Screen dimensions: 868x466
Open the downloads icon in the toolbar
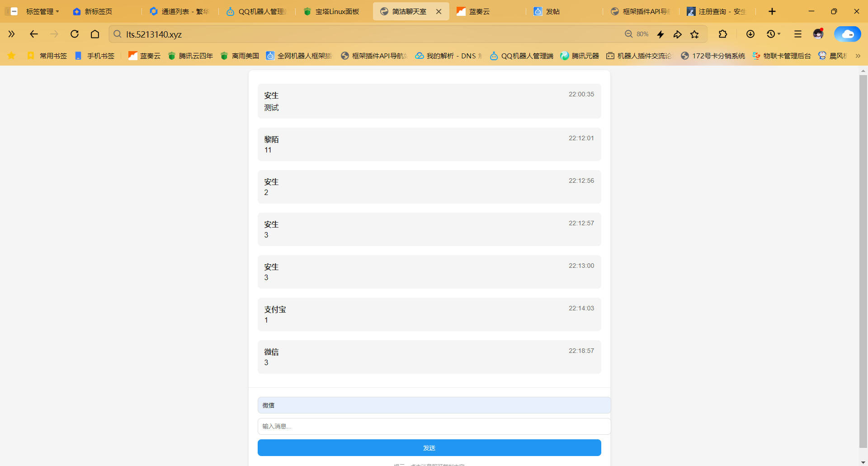[x=750, y=34]
